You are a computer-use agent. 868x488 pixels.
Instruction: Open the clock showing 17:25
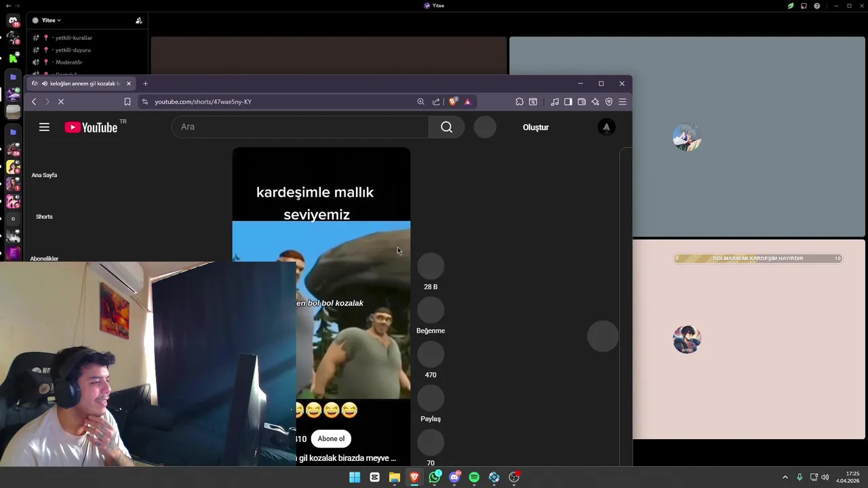click(848, 477)
